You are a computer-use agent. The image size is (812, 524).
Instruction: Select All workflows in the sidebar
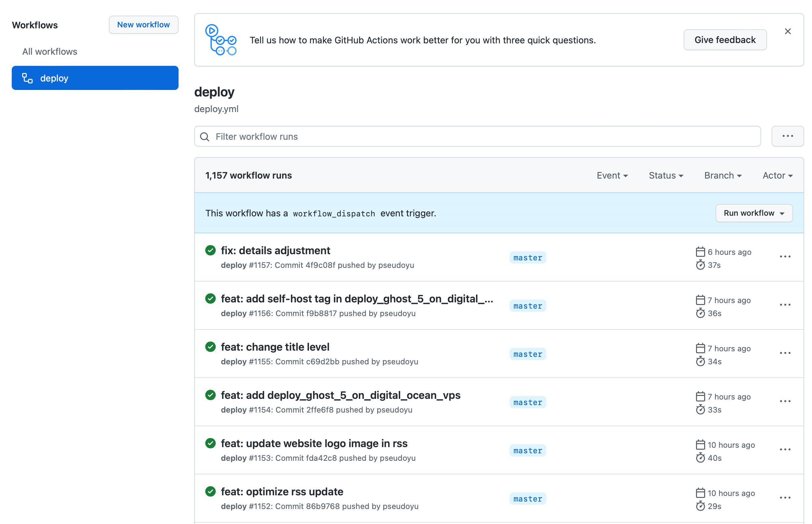49,51
